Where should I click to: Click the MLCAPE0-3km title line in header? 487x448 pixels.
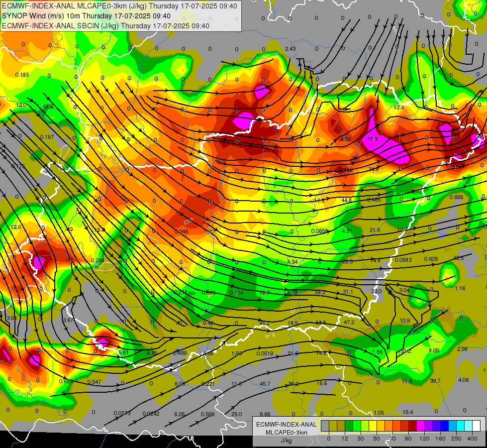pos(119,6)
